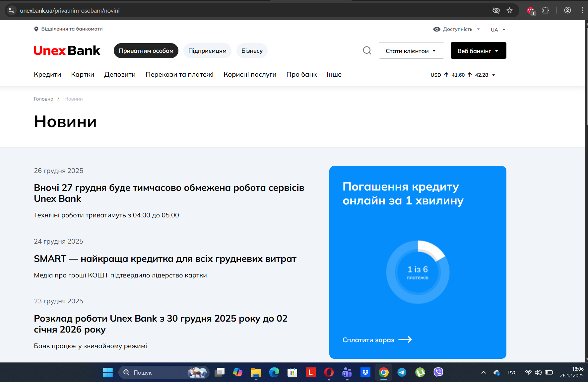Open the Інше menu

(334, 74)
